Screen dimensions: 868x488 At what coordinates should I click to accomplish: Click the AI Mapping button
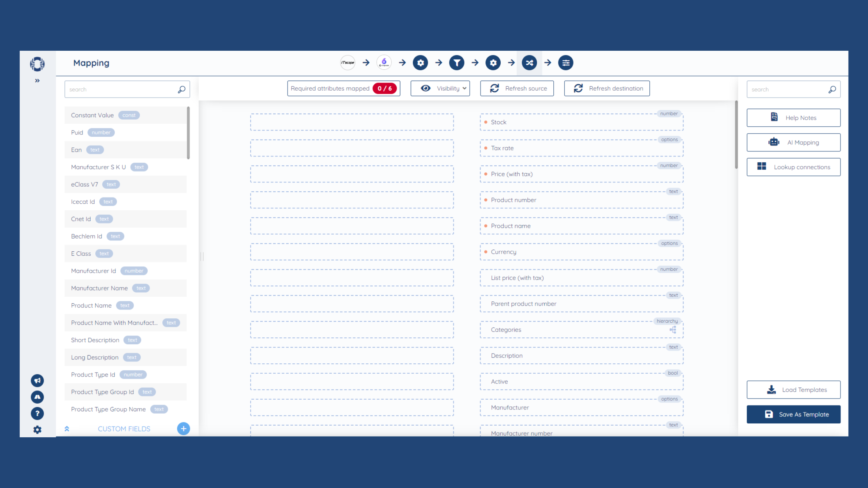(x=794, y=142)
